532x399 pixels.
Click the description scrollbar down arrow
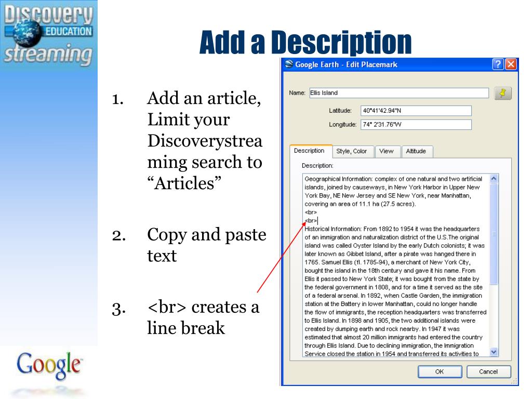(x=494, y=352)
